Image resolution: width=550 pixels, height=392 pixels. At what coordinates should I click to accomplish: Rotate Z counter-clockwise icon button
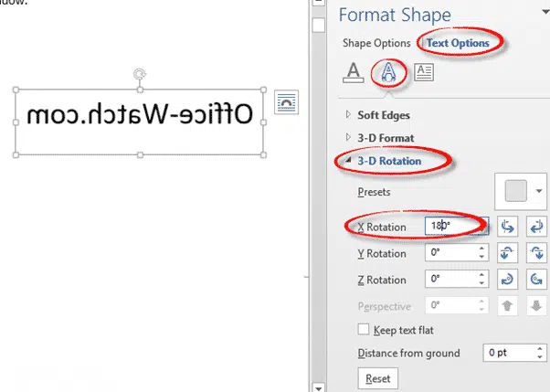click(x=536, y=280)
